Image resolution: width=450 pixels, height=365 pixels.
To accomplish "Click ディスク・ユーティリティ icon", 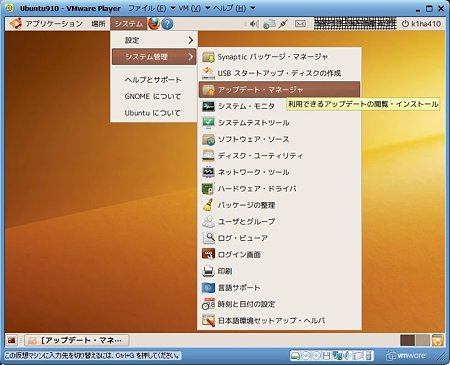I will click(208, 156).
